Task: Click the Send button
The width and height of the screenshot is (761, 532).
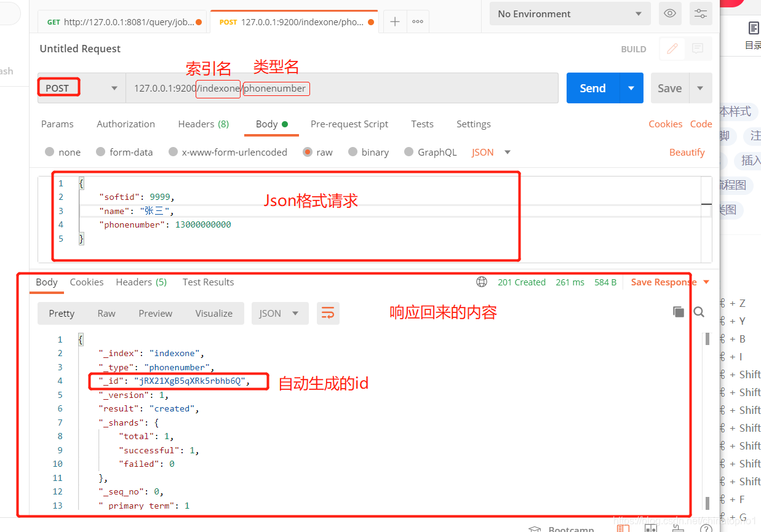Action: pos(592,87)
